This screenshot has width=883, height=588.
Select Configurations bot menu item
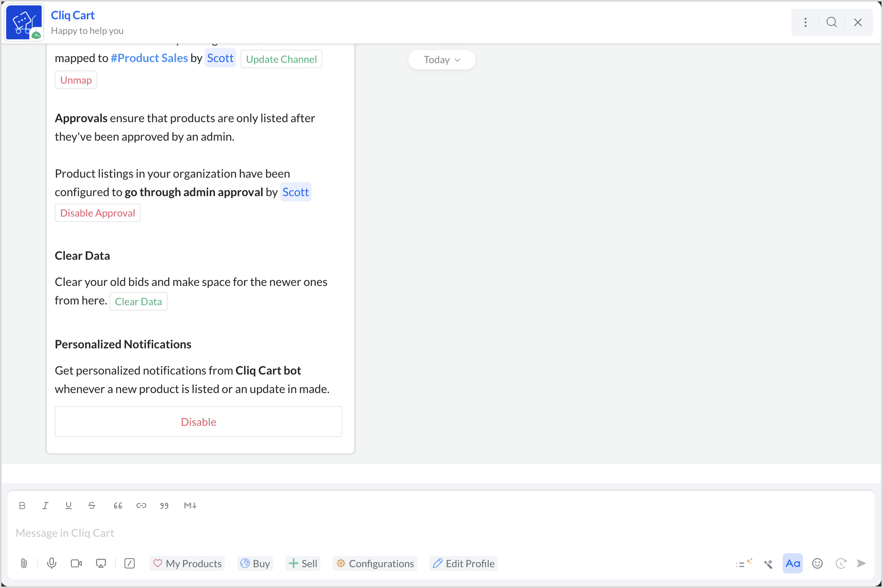click(x=375, y=563)
